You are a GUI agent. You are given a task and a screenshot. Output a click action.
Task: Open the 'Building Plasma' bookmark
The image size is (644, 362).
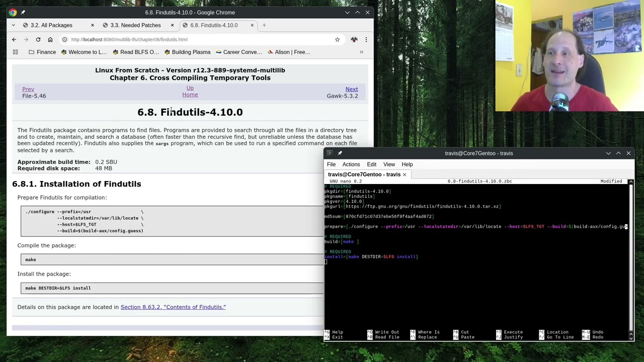coord(187,52)
